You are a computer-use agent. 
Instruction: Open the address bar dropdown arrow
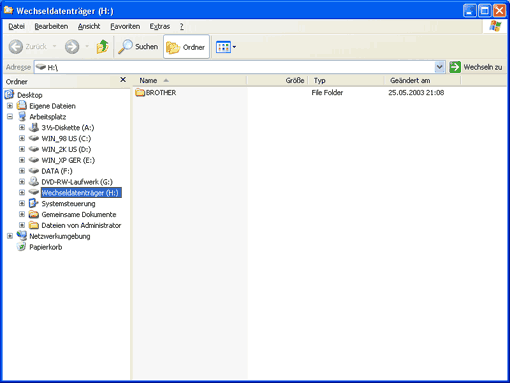tap(440, 67)
